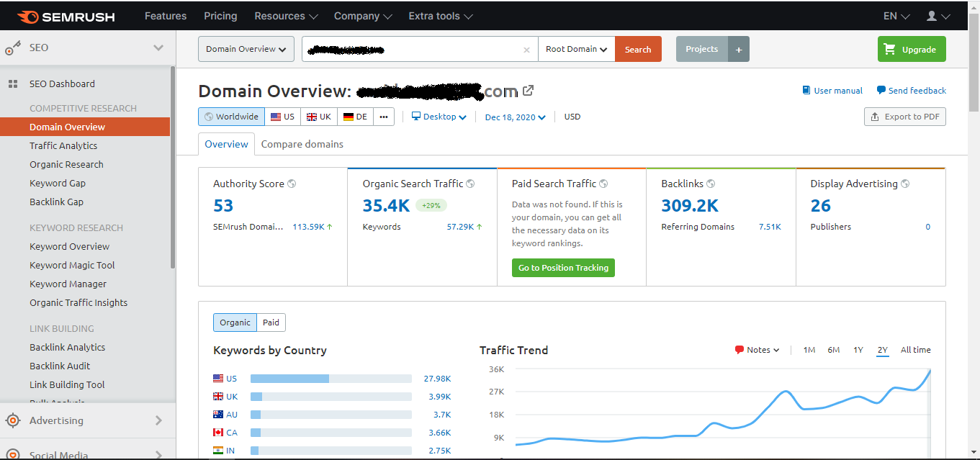
Task: Select the Worldwide database toggle
Action: tap(231, 117)
